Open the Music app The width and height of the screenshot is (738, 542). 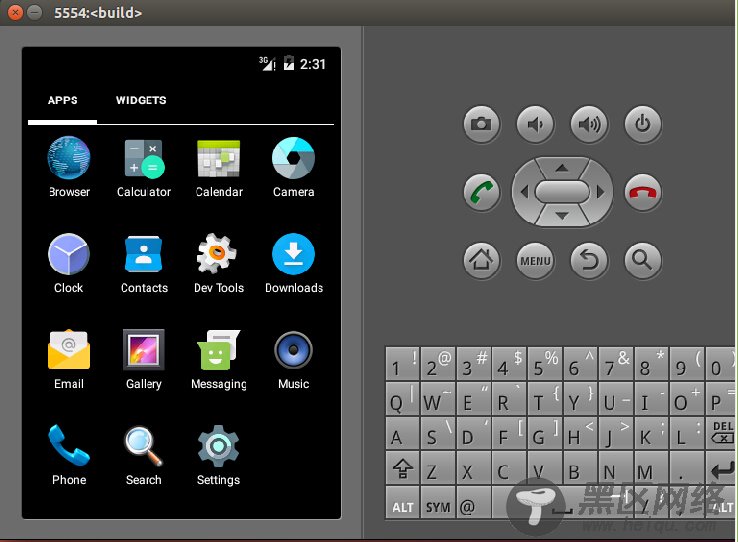pos(293,359)
